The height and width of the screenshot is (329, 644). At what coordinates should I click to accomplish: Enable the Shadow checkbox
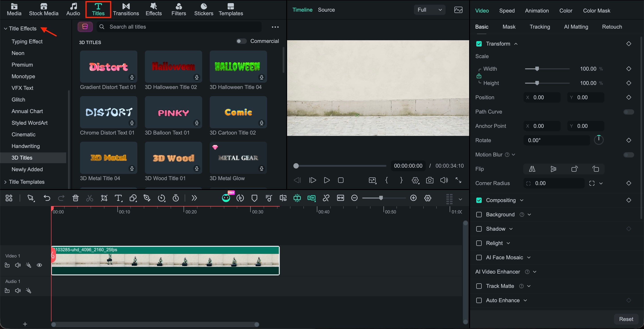479,229
